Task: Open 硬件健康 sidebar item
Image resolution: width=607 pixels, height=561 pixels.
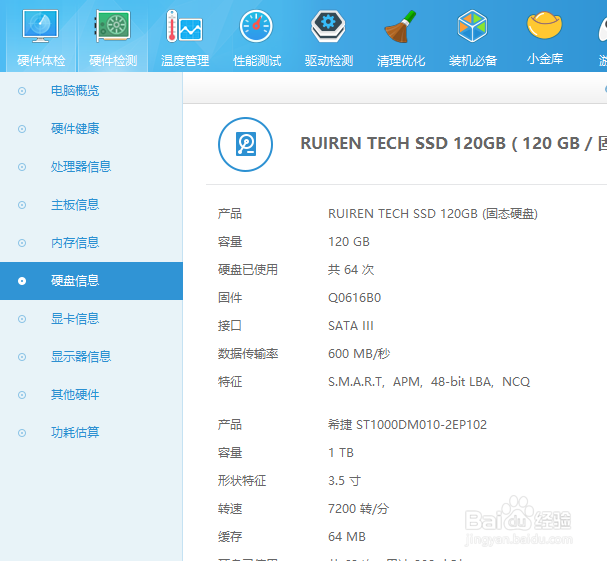Action: click(x=75, y=129)
